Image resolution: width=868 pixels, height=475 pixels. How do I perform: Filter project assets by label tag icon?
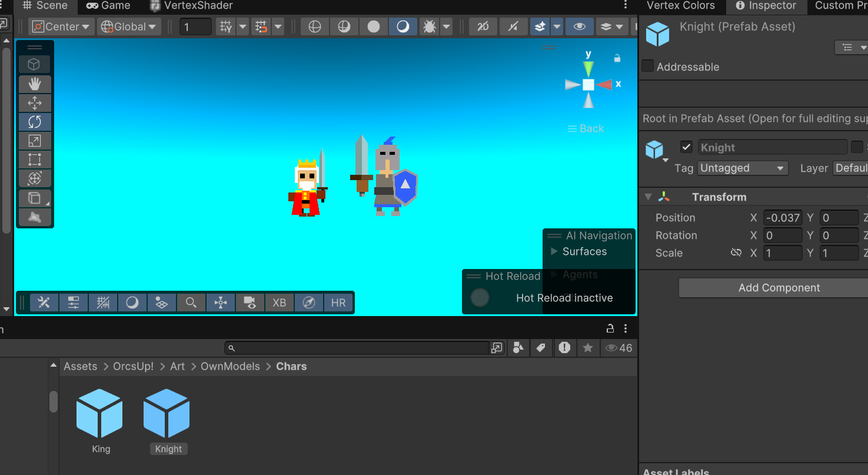click(x=540, y=348)
